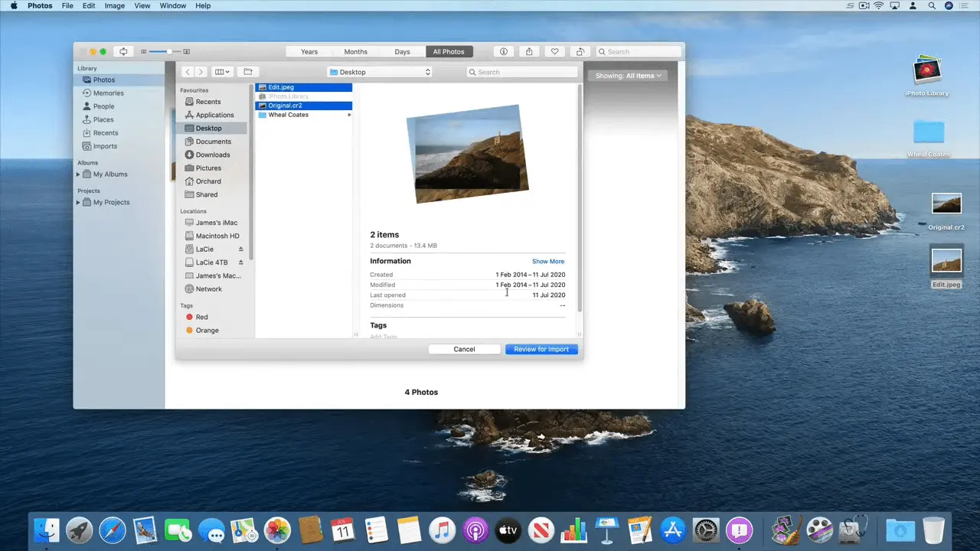Click the Favorite heart icon in toolbar
This screenshot has width=980, height=551.
click(554, 51)
